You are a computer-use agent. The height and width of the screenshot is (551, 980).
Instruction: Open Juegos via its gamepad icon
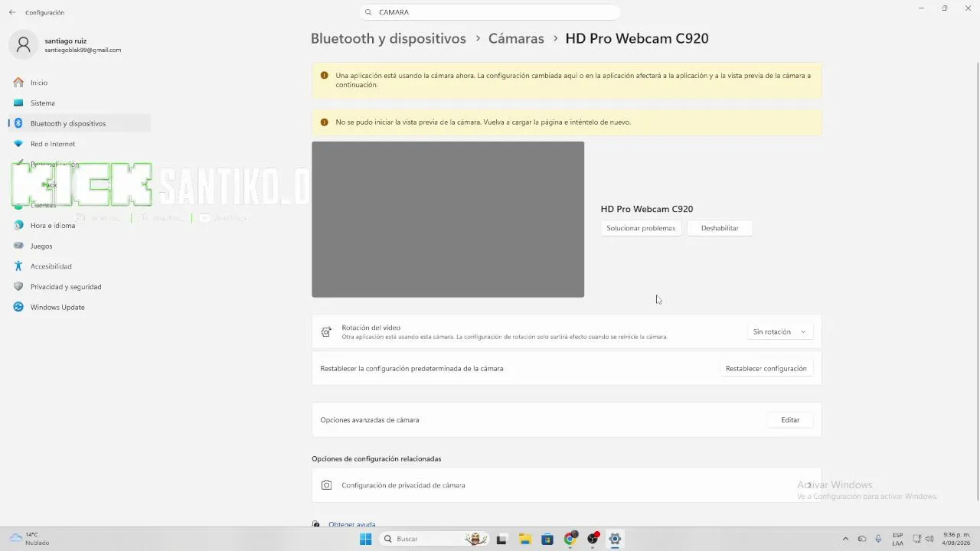pyautogui.click(x=18, y=246)
